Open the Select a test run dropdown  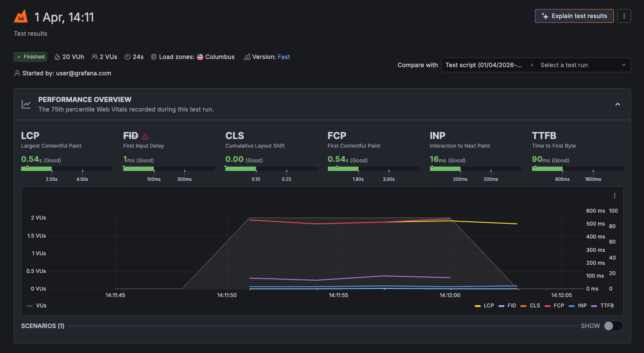coord(583,65)
